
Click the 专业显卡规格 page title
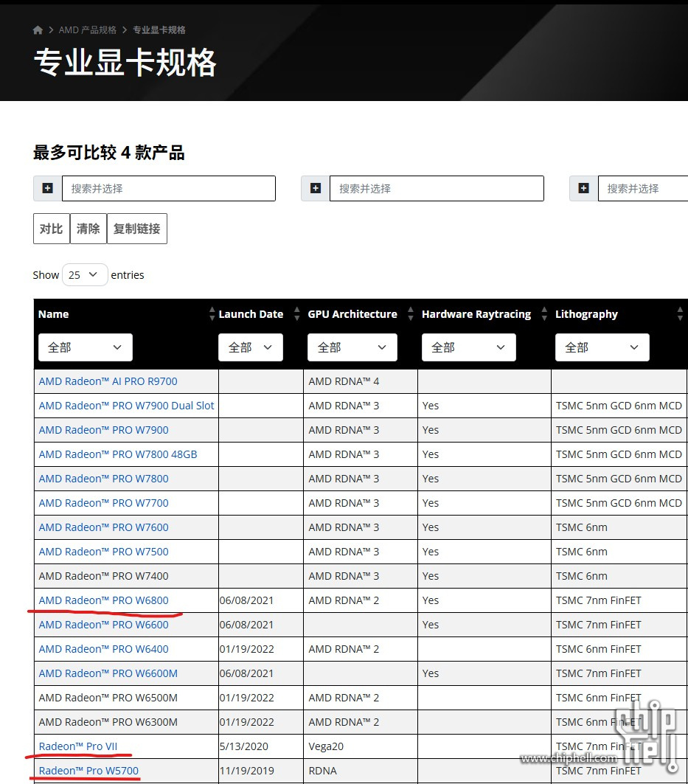[125, 63]
